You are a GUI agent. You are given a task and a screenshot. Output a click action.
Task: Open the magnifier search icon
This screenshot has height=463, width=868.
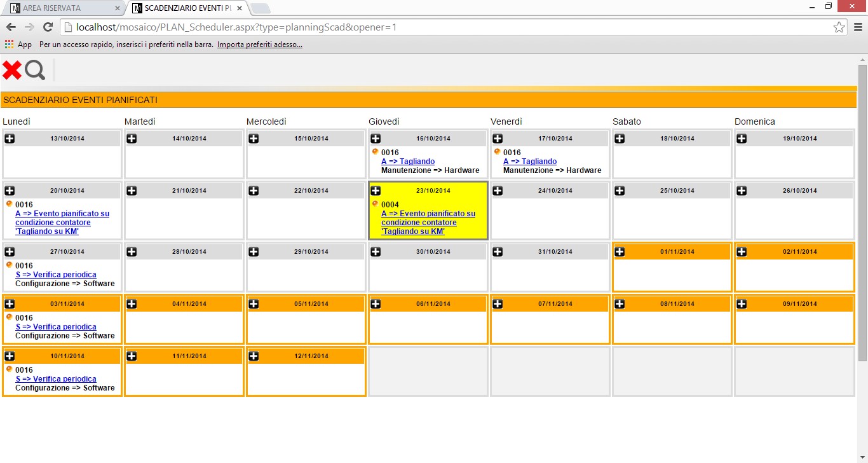click(x=35, y=71)
